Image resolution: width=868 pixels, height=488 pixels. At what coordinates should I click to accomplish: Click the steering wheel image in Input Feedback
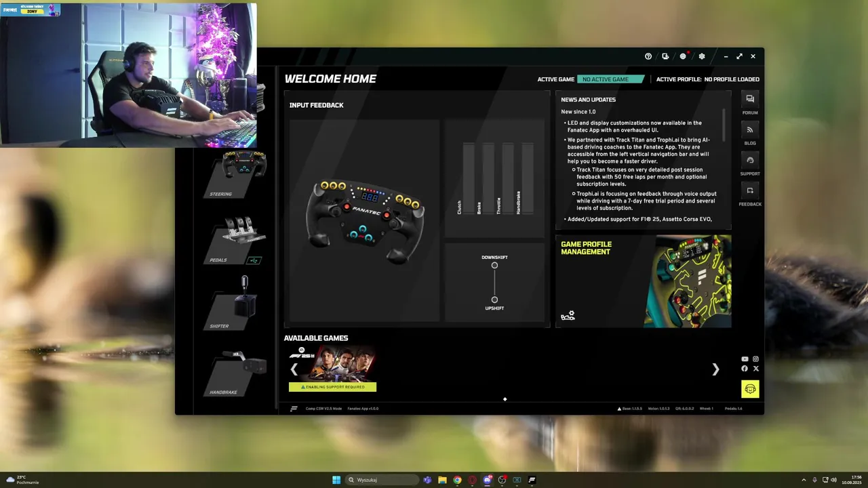tap(366, 221)
